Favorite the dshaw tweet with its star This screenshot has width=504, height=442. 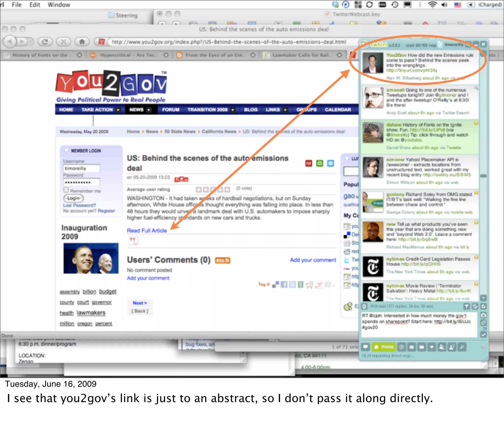(x=476, y=123)
